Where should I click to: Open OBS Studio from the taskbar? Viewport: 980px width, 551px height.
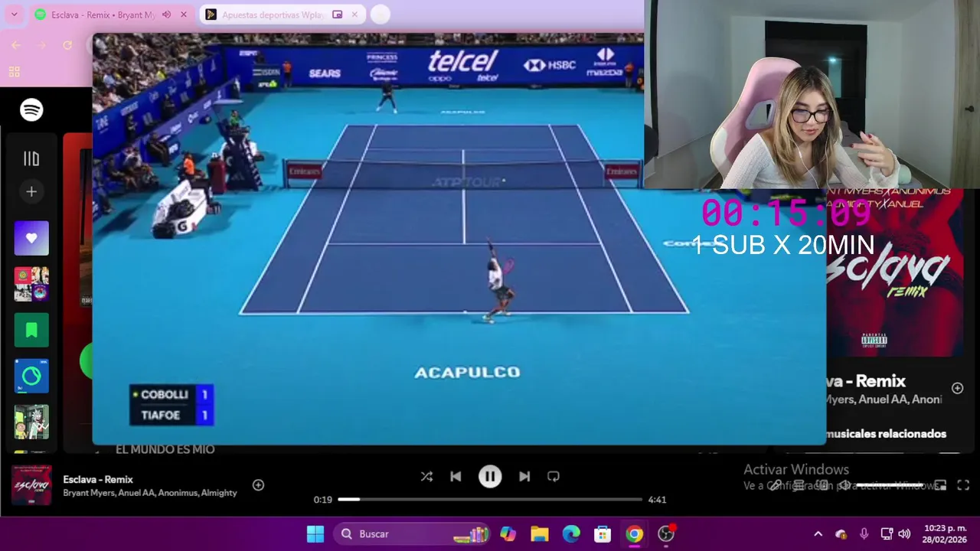666,534
